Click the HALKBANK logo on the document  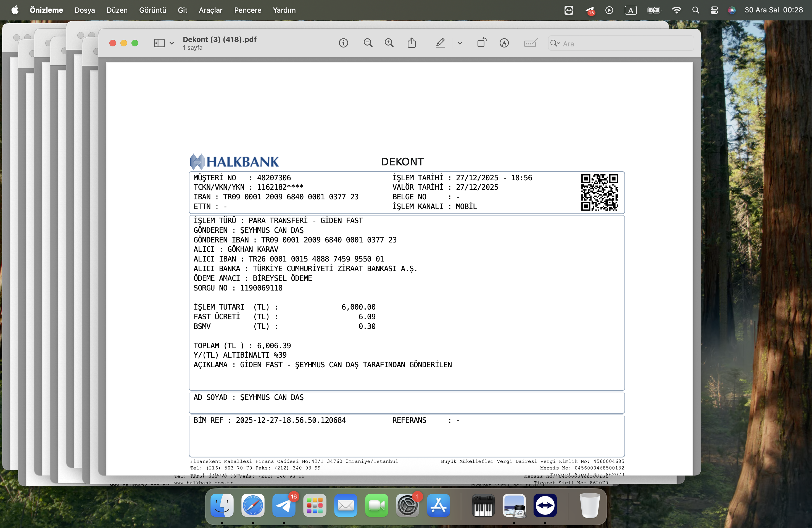point(234,161)
